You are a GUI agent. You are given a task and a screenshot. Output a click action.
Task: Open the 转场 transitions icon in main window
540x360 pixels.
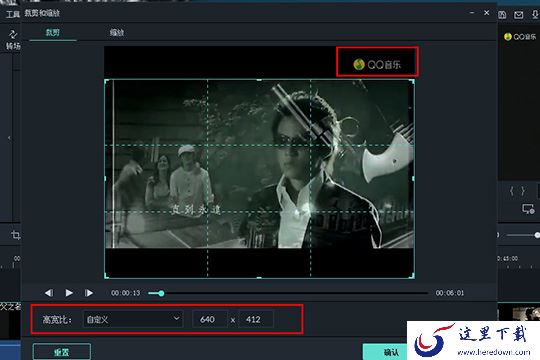coord(13,40)
